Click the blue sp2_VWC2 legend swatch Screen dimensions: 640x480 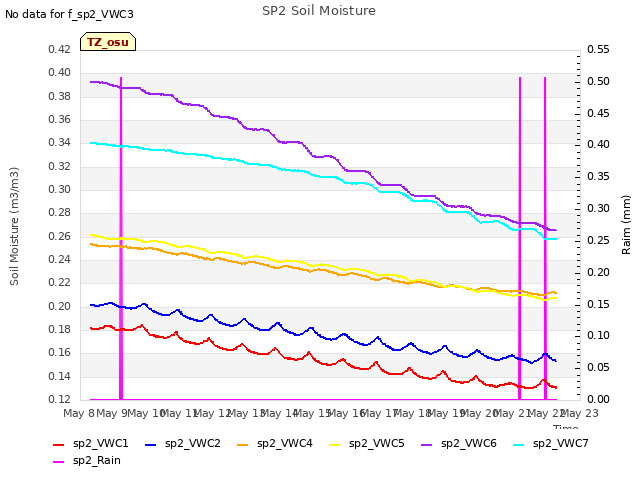point(151,444)
